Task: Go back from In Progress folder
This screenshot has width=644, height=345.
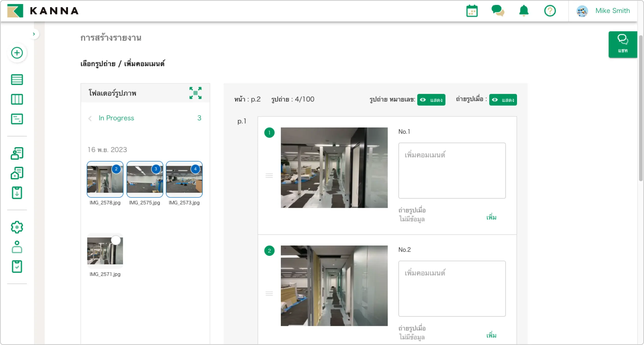Action: (90, 118)
